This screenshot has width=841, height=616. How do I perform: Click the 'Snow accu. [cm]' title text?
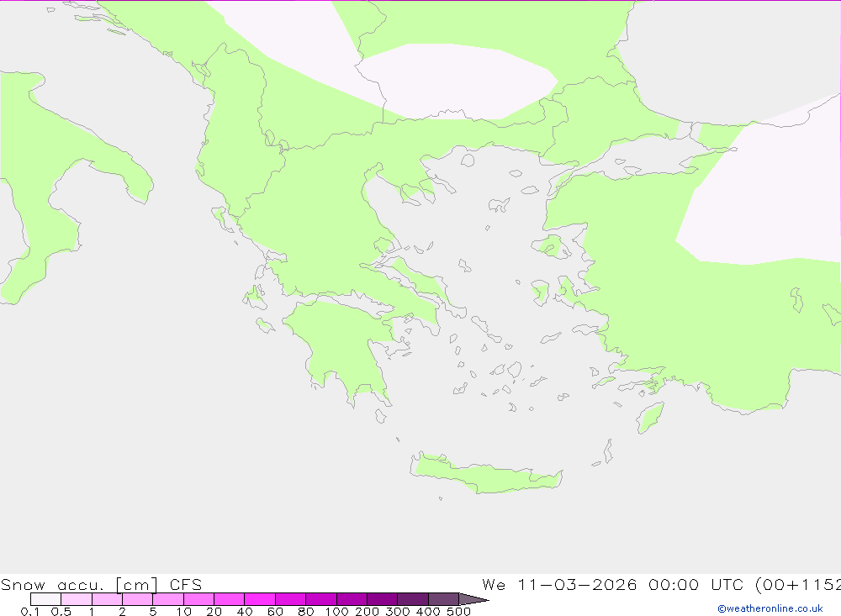tap(79, 584)
